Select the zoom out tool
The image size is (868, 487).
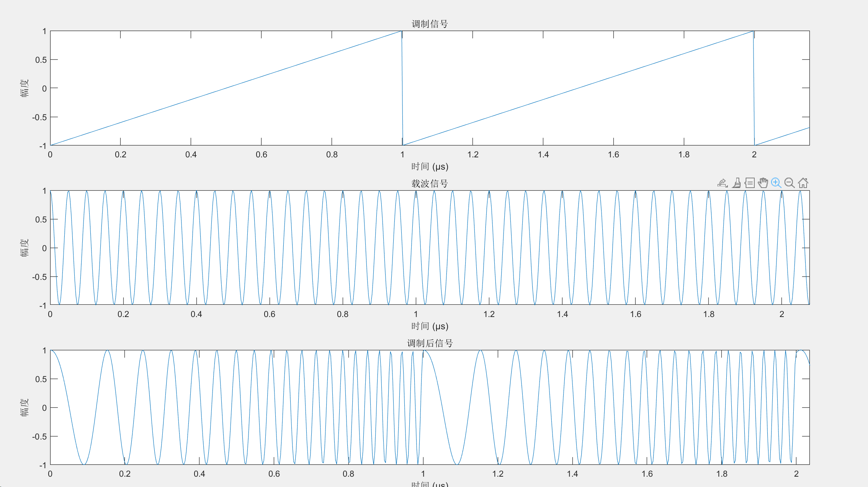[790, 183]
